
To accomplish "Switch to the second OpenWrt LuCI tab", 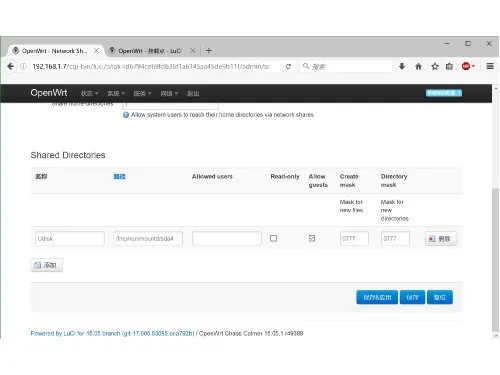I will 152,51.
